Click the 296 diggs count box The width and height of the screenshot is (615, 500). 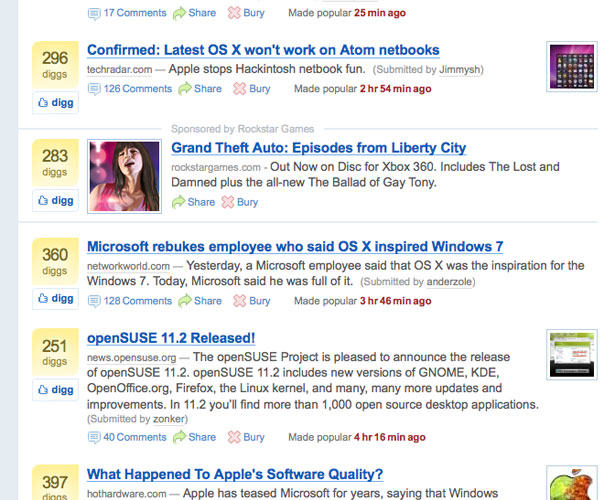pyautogui.click(x=55, y=65)
